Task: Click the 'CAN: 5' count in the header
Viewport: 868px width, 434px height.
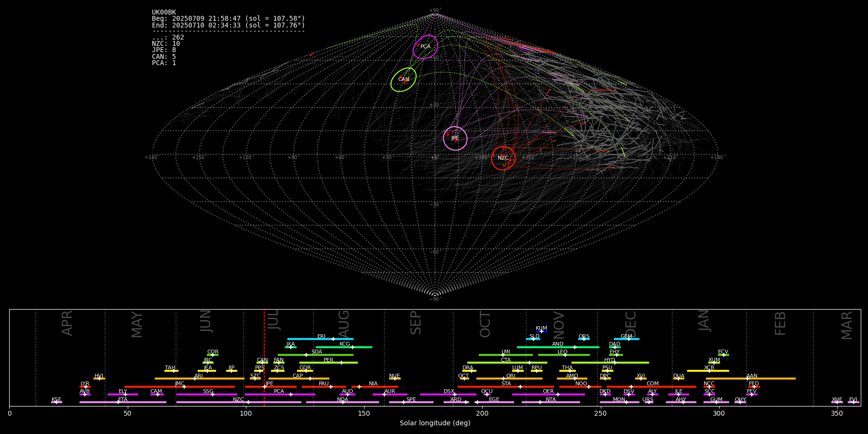Action: tap(164, 57)
